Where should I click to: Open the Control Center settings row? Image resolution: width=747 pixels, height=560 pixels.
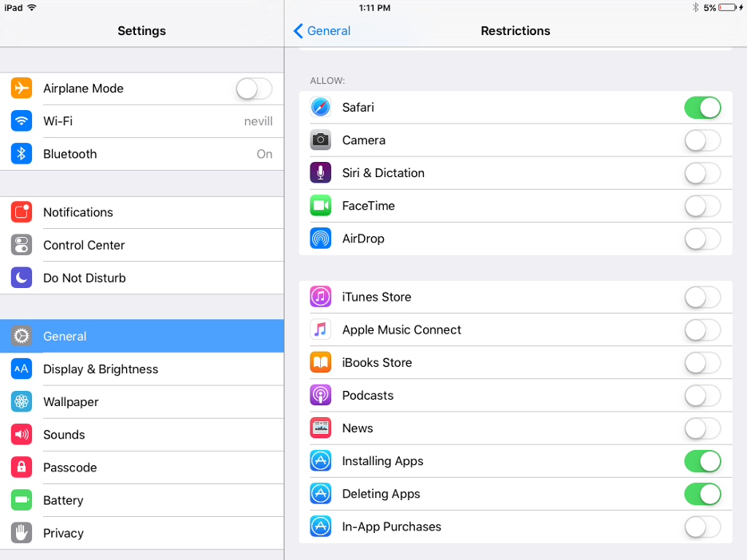[142, 245]
